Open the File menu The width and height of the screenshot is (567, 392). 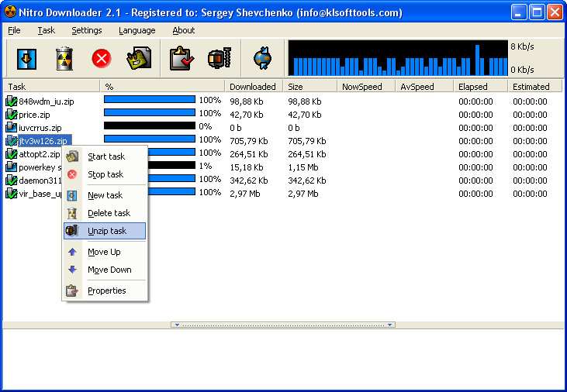[x=14, y=30]
